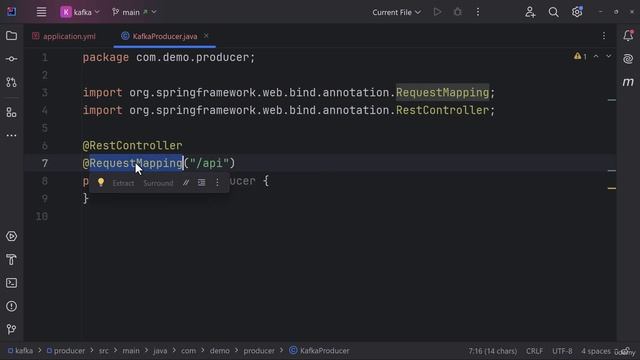This screenshot has width=640, height=360.
Task: Click package com.demo.producer line
Action: [169, 58]
